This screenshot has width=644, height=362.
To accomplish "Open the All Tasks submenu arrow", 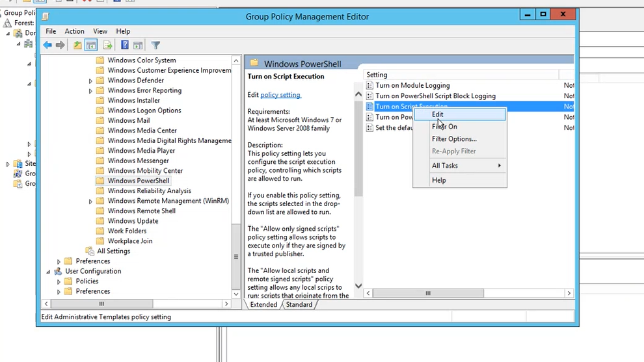I will coord(500,166).
